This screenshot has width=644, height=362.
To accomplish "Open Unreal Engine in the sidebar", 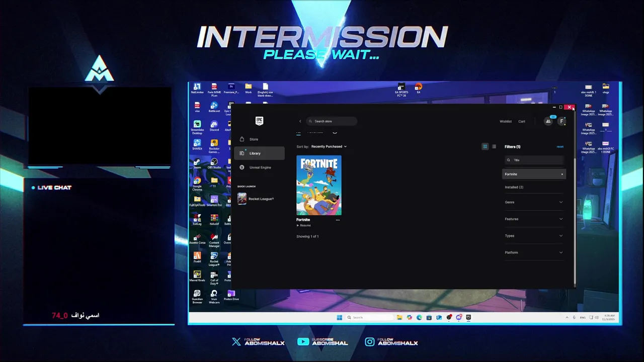I will point(259,167).
